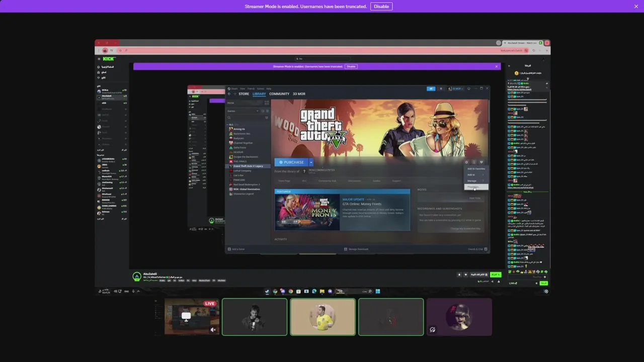This screenshot has width=644, height=362.
Task: Select Shawarma Legend in library list
Action: pos(244,194)
